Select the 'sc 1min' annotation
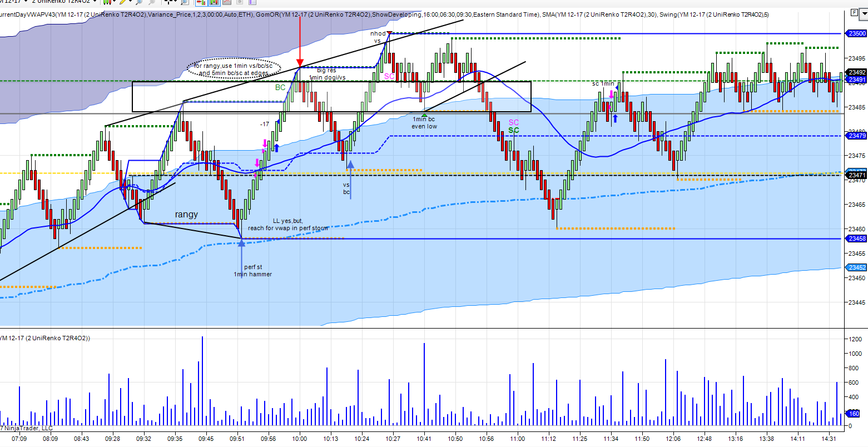 [x=603, y=84]
